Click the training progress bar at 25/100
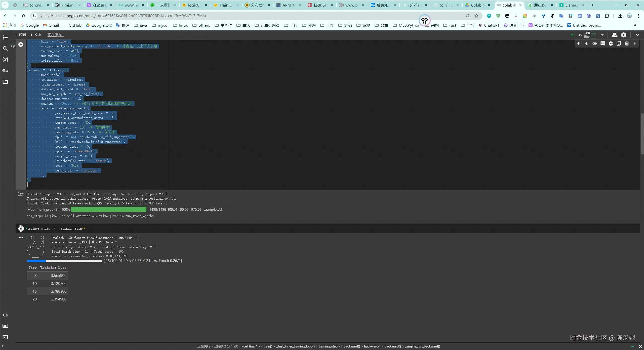Screen dimensions: 644x350 coord(64,261)
